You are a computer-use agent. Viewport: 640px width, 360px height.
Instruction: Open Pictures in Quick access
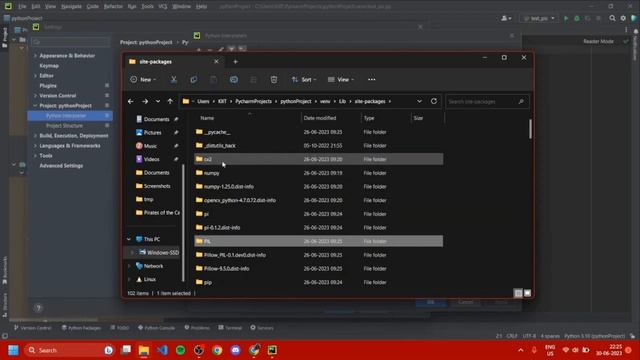(x=152, y=133)
